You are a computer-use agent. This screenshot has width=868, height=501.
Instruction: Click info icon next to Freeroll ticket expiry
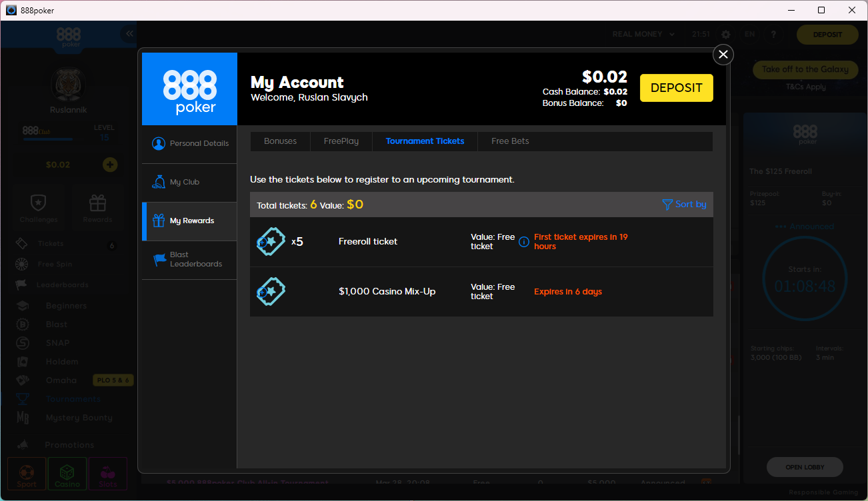click(524, 242)
